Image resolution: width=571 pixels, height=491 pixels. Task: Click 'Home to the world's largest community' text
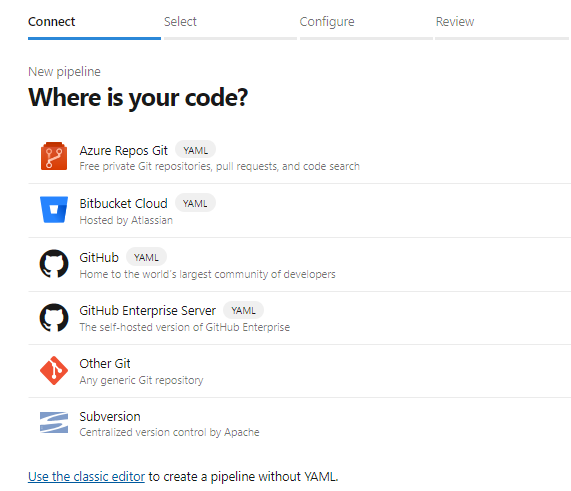(x=208, y=274)
